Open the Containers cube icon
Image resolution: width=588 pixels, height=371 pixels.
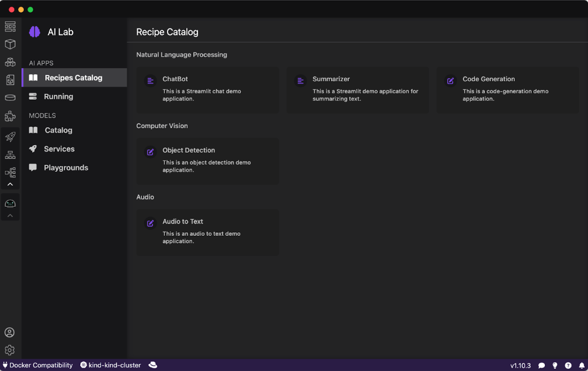tap(10, 44)
